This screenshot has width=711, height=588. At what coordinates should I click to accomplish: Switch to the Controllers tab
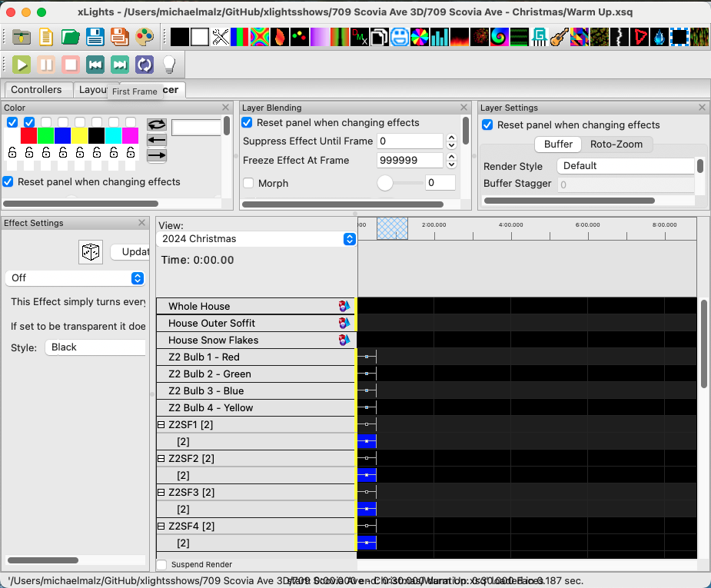[x=36, y=90]
